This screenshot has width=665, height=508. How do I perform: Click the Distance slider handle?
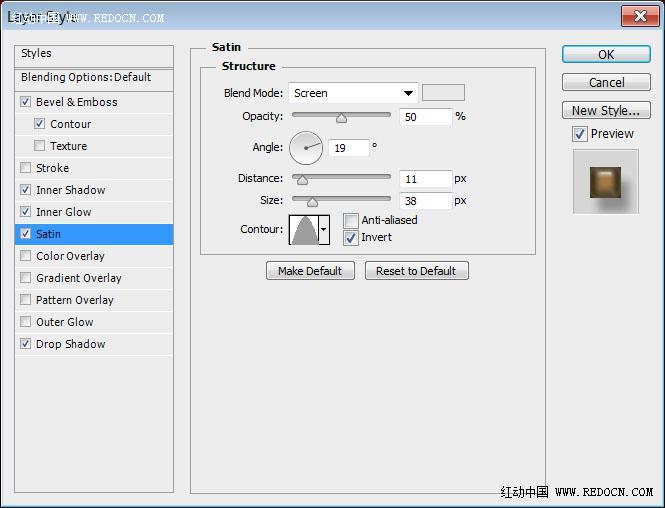pyautogui.click(x=302, y=180)
